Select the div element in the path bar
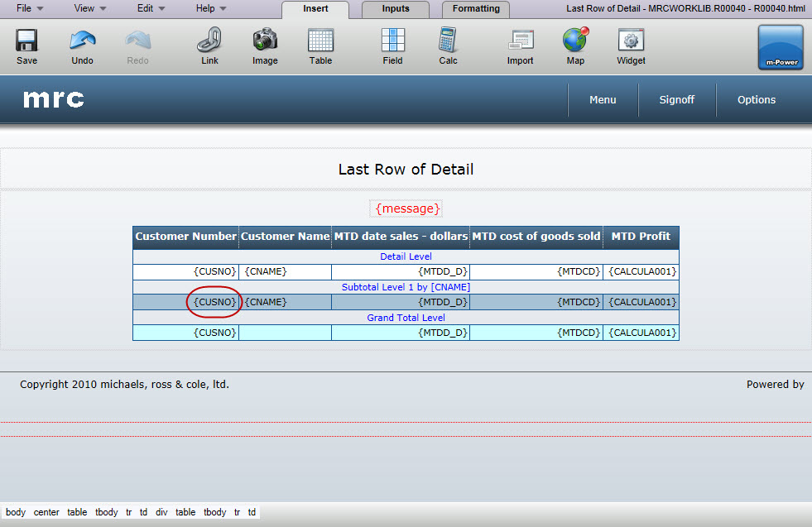This screenshot has width=812, height=527. pyautogui.click(x=161, y=512)
